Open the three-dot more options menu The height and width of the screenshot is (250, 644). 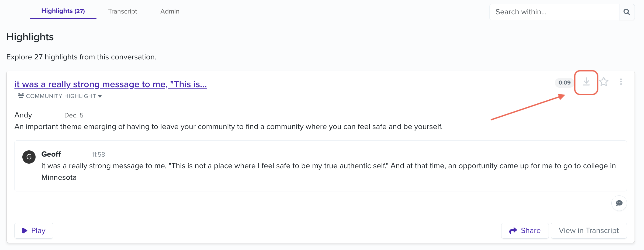621,82
